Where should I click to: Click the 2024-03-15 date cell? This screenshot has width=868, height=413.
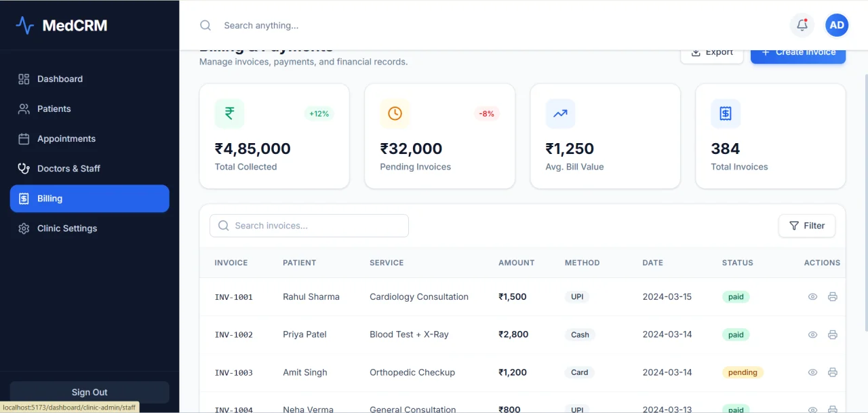667,296
